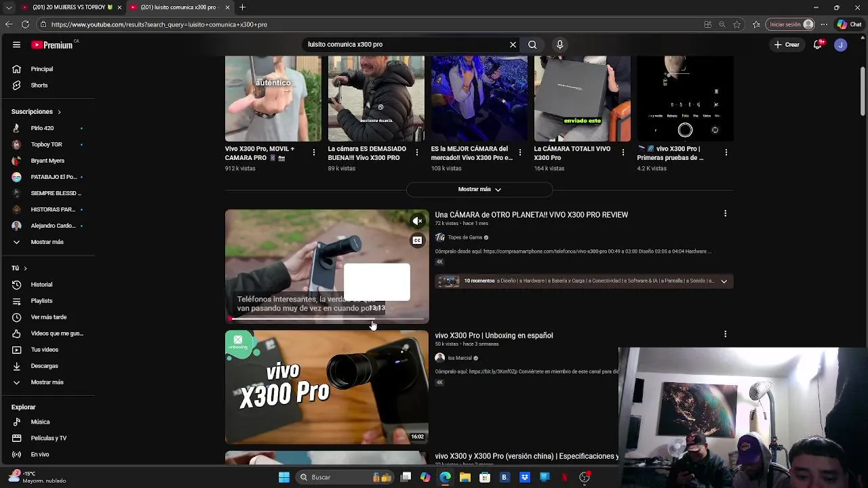The width and height of the screenshot is (868, 488).
Task: Start voice search with microphone icon
Action: [x=559, y=45]
